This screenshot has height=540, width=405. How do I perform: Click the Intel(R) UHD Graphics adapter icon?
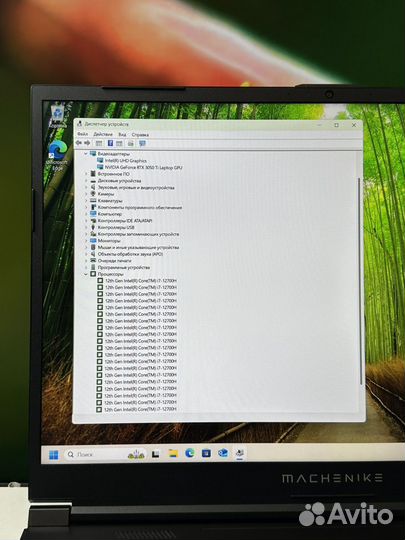(100, 160)
